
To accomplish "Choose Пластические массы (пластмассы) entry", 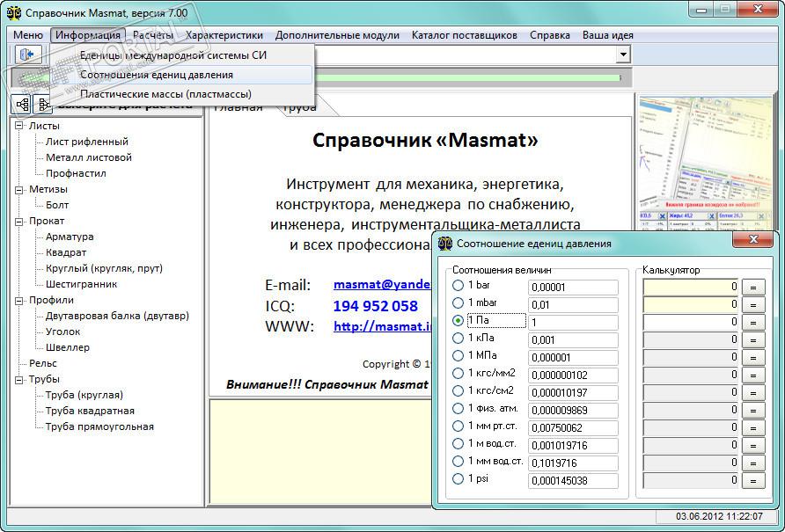I will click(x=182, y=94).
